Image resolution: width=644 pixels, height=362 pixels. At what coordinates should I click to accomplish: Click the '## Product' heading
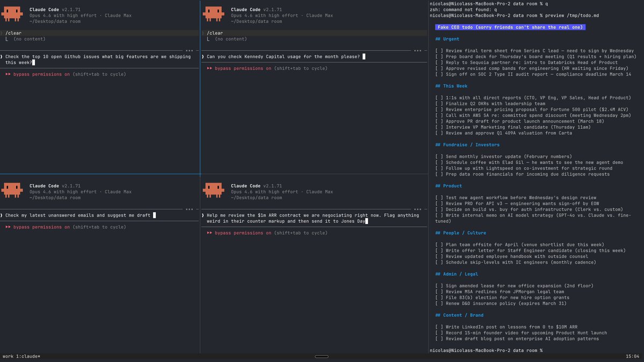click(448, 186)
